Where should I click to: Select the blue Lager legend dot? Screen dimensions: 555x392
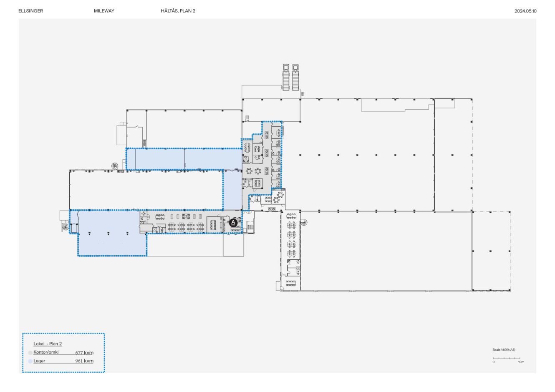30,361
